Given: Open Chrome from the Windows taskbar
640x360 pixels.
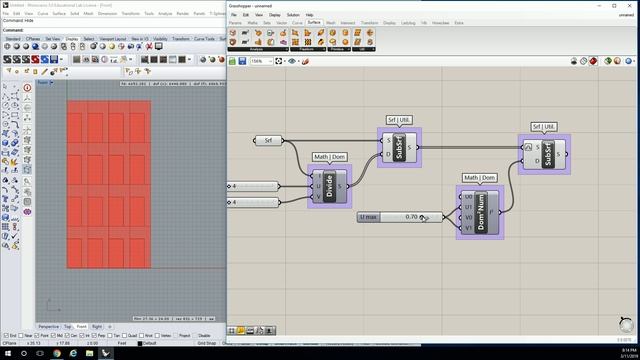Looking at the screenshot, I should click(57, 353).
